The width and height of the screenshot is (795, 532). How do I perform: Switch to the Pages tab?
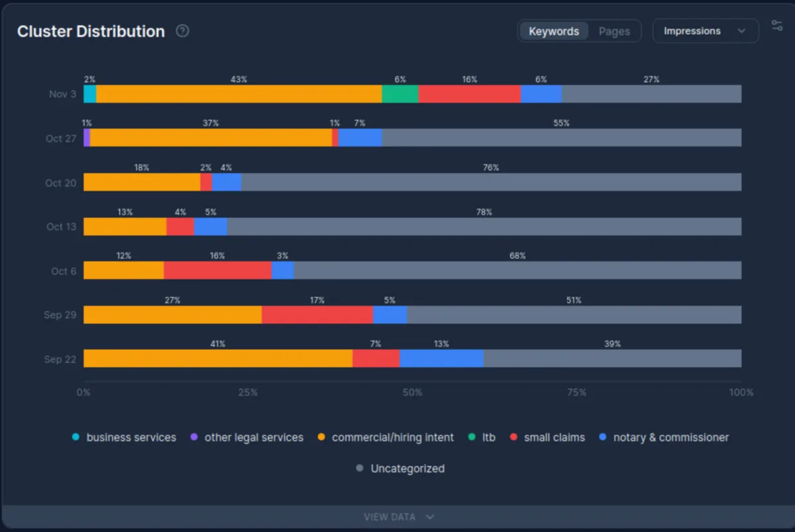point(614,30)
